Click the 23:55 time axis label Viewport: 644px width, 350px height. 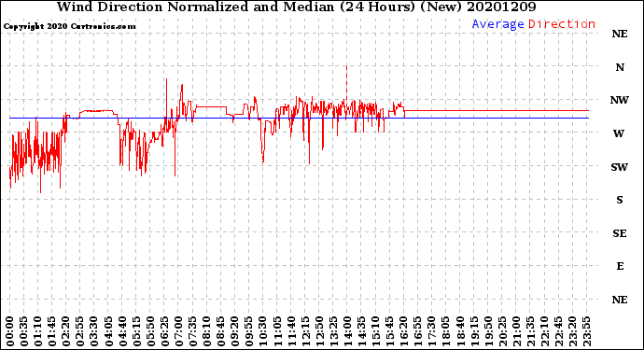click(586, 331)
